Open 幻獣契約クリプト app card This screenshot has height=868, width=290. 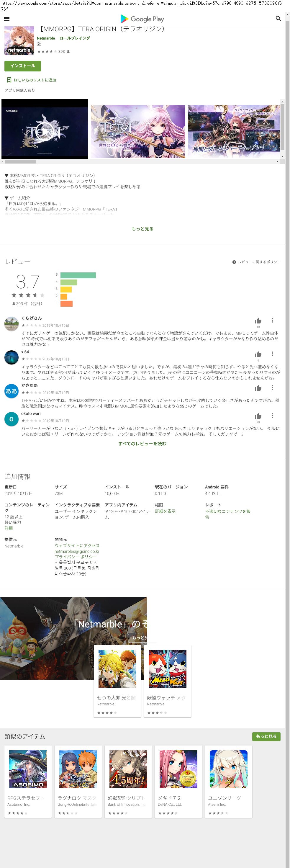coord(128,782)
